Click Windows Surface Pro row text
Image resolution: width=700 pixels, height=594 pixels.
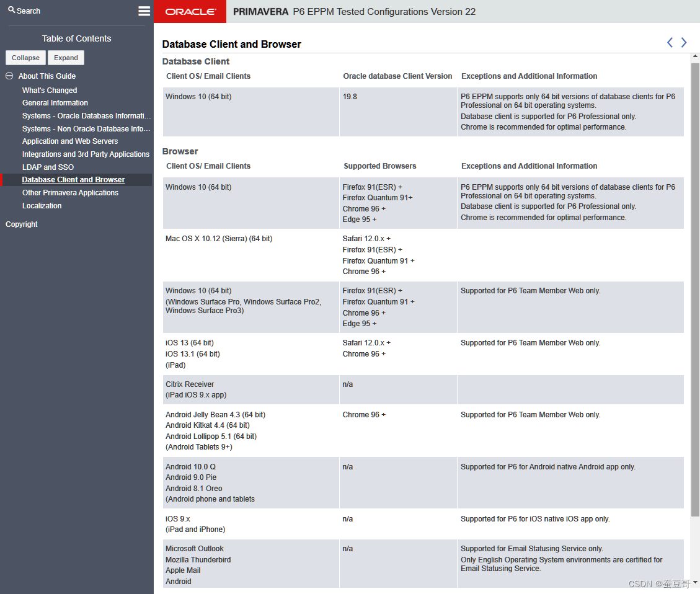click(243, 306)
